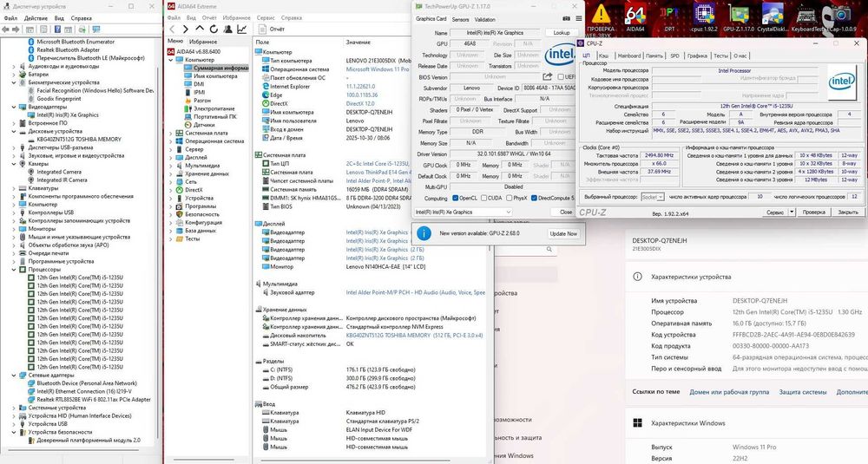Viewport: 868px width, 464px height.
Task: Toggle the OpenCL checkbox in GPU-Z
Action: click(455, 198)
